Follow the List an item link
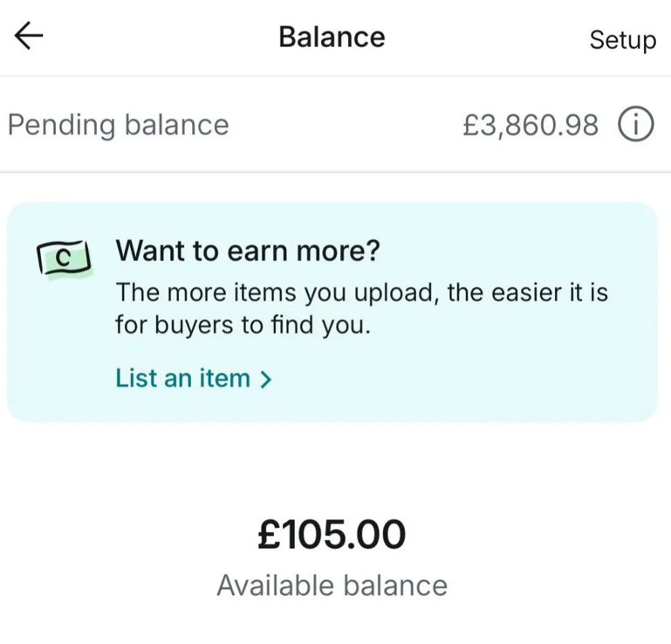671x644 pixels. pos(194,378)
